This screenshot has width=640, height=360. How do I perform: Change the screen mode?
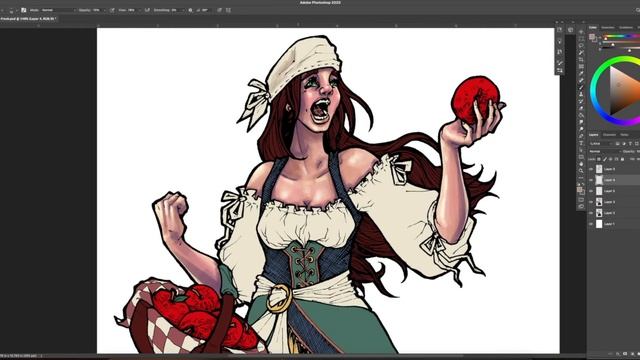581,207
